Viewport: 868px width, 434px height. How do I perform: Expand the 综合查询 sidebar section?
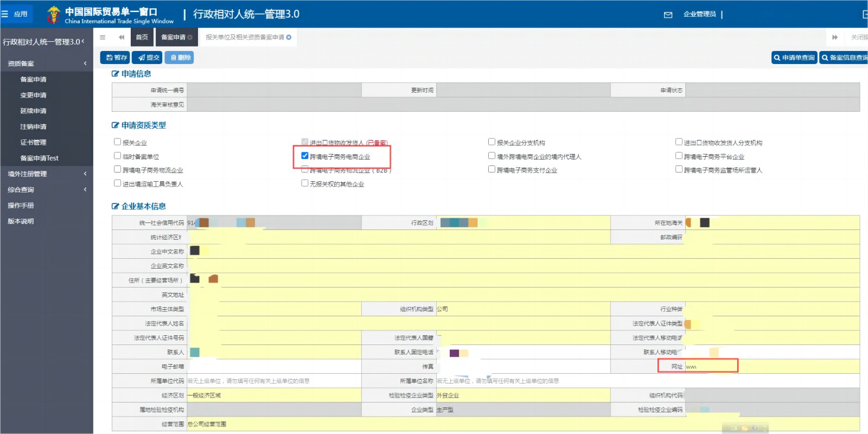pyautogui.click(x=47, y=189)
